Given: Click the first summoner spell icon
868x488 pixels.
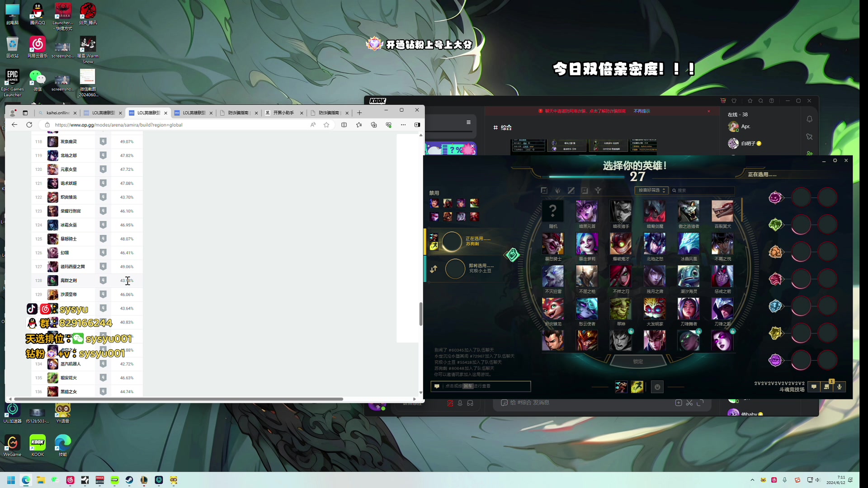Looking at the screenshot, I should pos(621,387).
